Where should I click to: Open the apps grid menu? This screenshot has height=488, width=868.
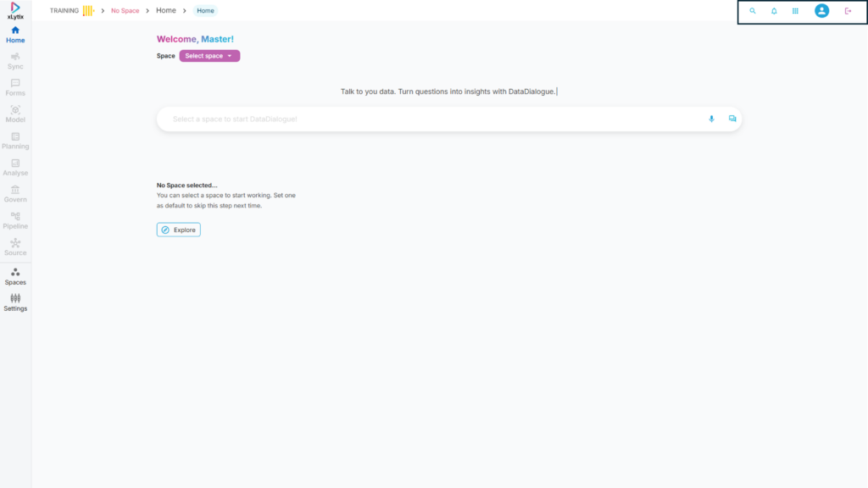point(795,11)
